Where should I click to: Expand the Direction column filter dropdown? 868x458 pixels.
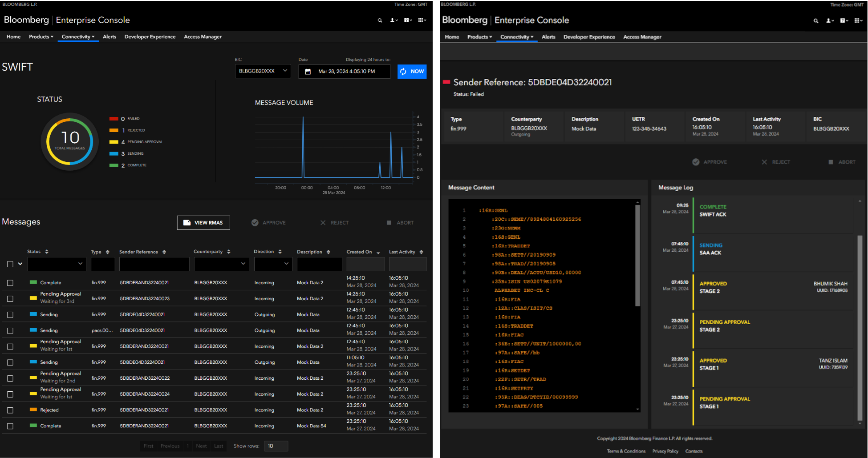(272, 264)
